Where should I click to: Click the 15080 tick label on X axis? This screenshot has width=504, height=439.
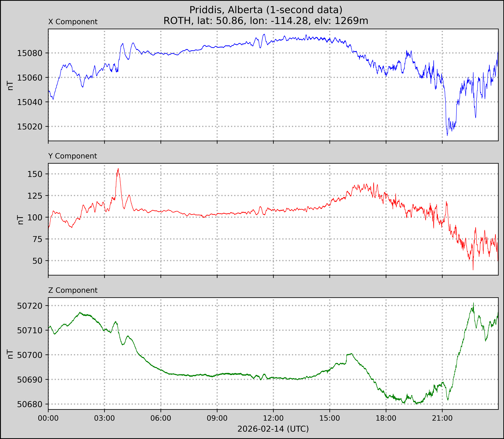[x=30, y=53]
